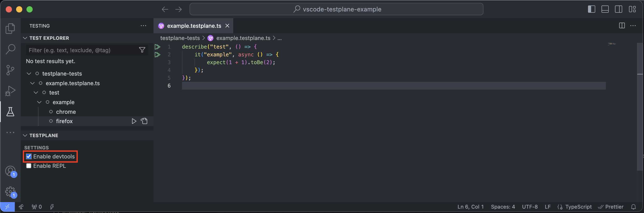Image resolution: width=644 pixels, height=213 pixels.
Task: Check the Enable REPL checkbox
Action: click(x=29, y=166)
